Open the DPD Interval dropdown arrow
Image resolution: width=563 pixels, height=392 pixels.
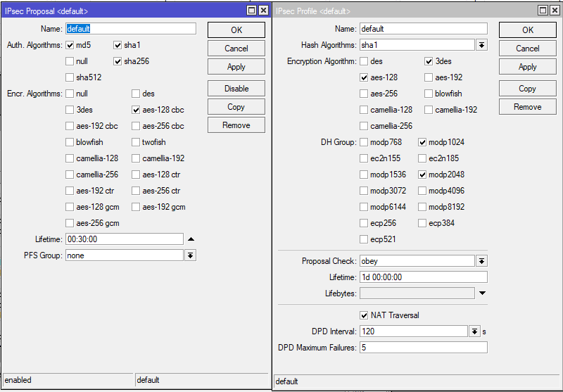tap(474, 331)
